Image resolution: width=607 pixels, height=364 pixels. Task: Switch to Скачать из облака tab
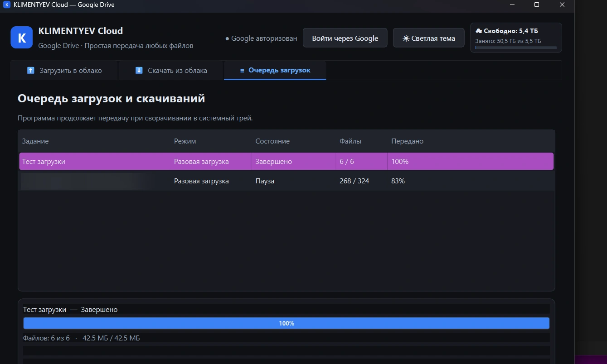click(x=171, y=71)
